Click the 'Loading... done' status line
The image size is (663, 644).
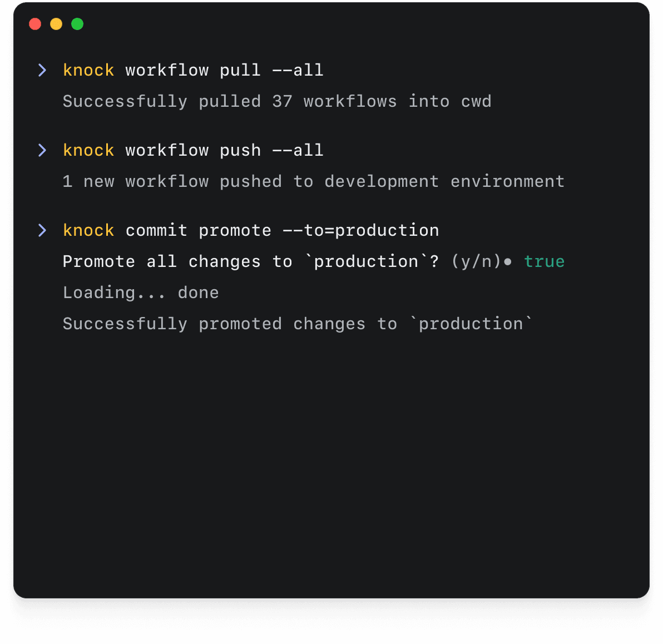point(141,293)
